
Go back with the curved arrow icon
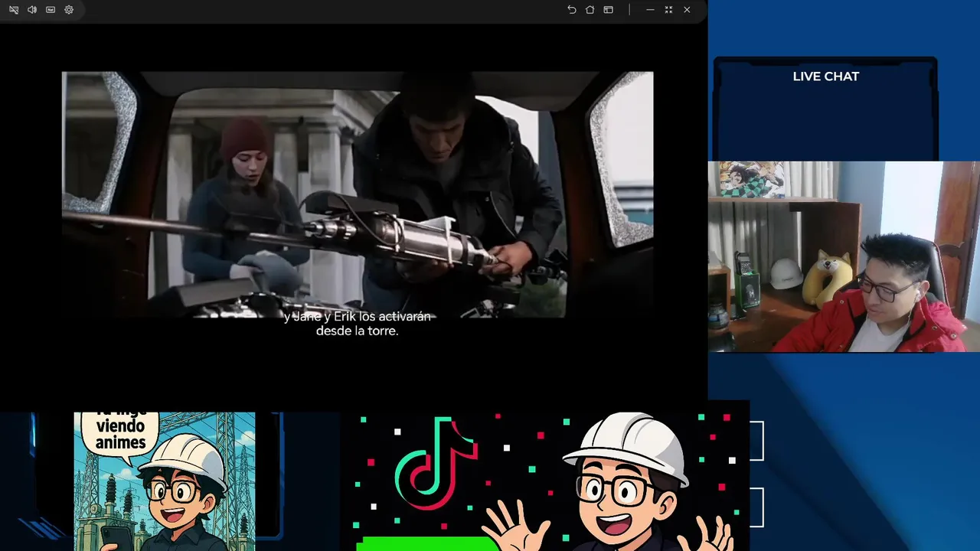pos(571,10)
